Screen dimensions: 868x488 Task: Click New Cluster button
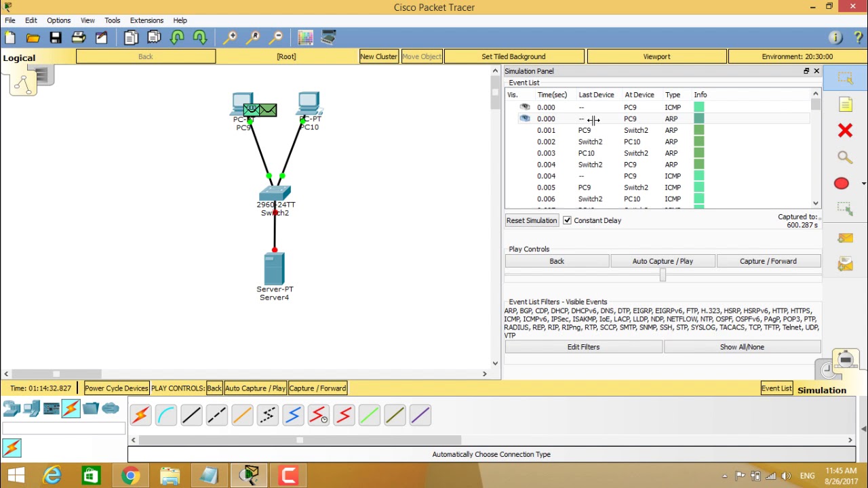(x=378, y=57)
